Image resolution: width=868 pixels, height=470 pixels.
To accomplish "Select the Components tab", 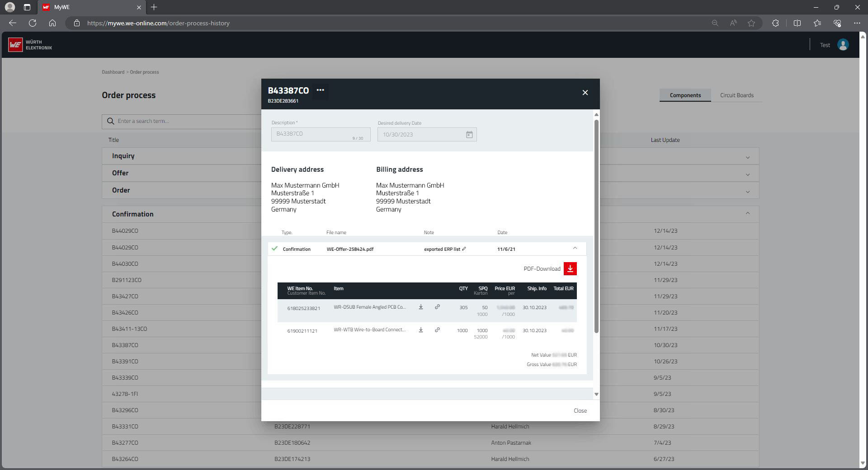I will pos(685,95).
